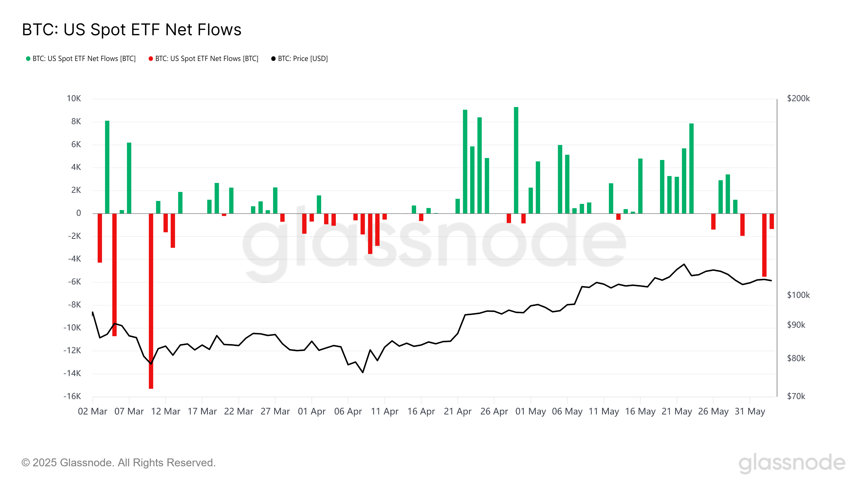Screen dimensions: 868x488
Task: Select the 02 Mar date label on x-axis
Action: [x=92, y=411]
